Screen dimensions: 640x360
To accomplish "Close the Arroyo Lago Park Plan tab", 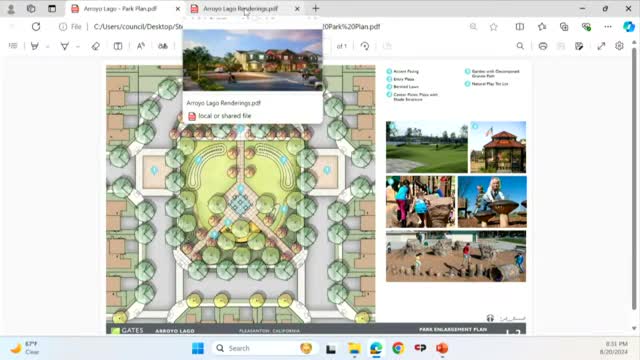I will click(x=178, y=9).
